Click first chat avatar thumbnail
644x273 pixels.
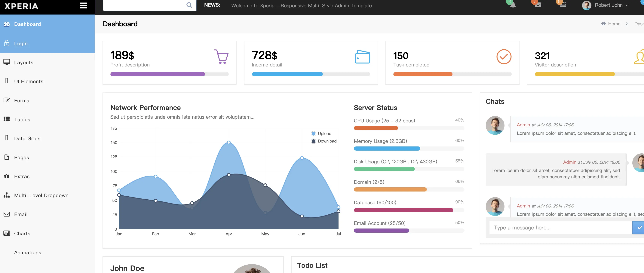pos(495,125)
